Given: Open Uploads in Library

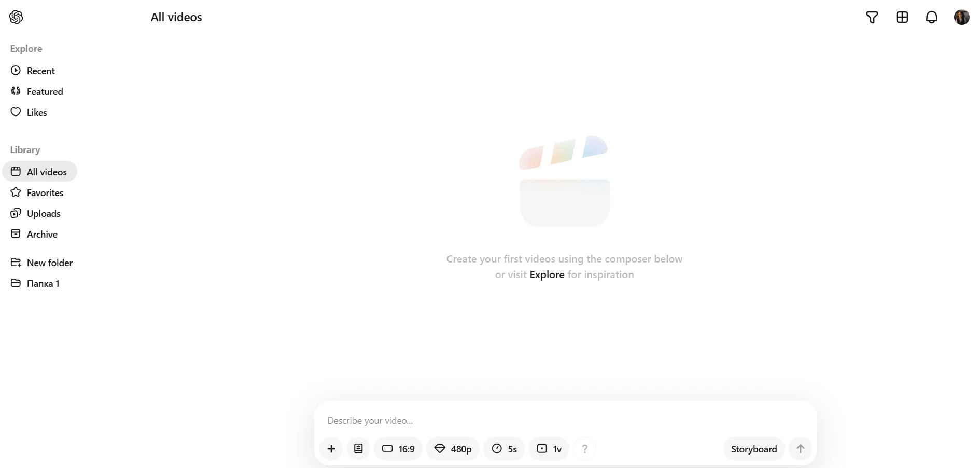Looking at the screenshot, I should (x=36, y=213).
